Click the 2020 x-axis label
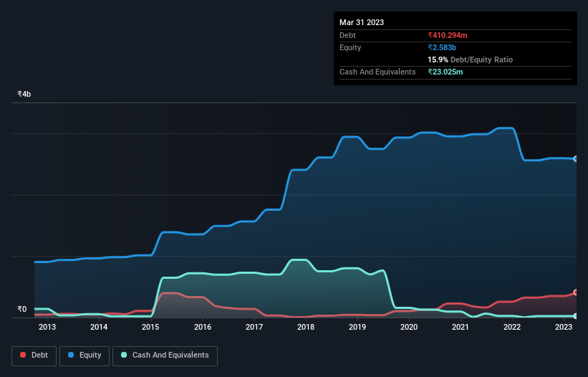Viewport: 588px width, 377px height. pos(409,327)
